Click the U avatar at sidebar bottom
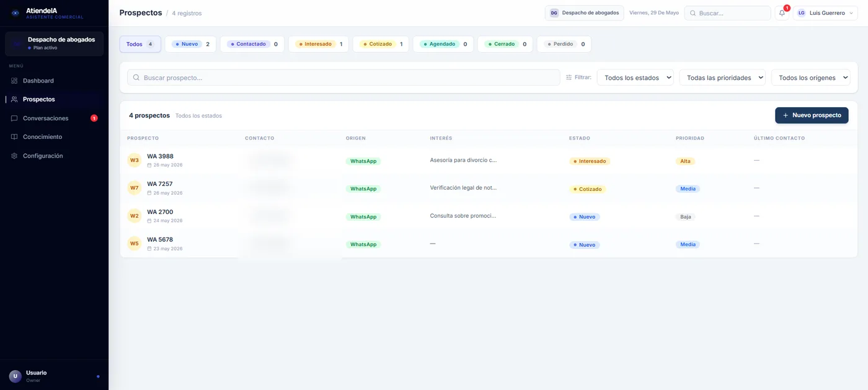Image resolution: width=868 pixels, height=390 pixels. (15, 376)
